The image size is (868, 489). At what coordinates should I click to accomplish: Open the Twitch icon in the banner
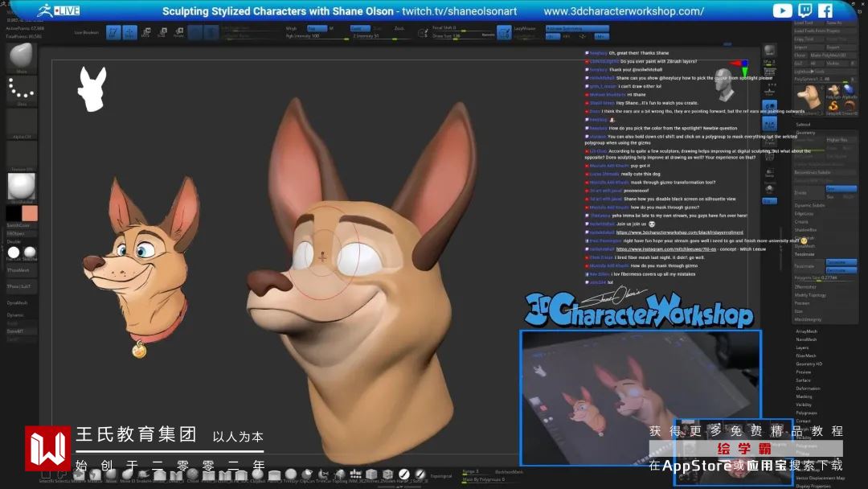805,10
